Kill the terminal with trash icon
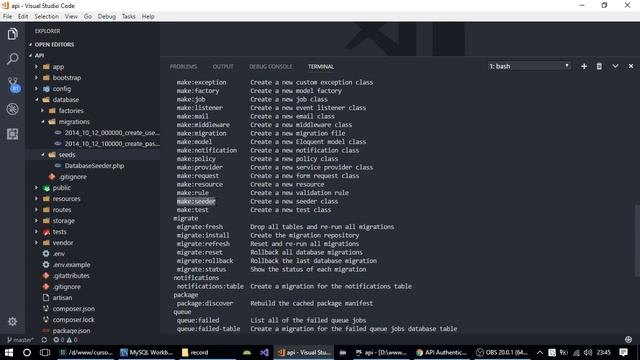 tap(599, 66)
